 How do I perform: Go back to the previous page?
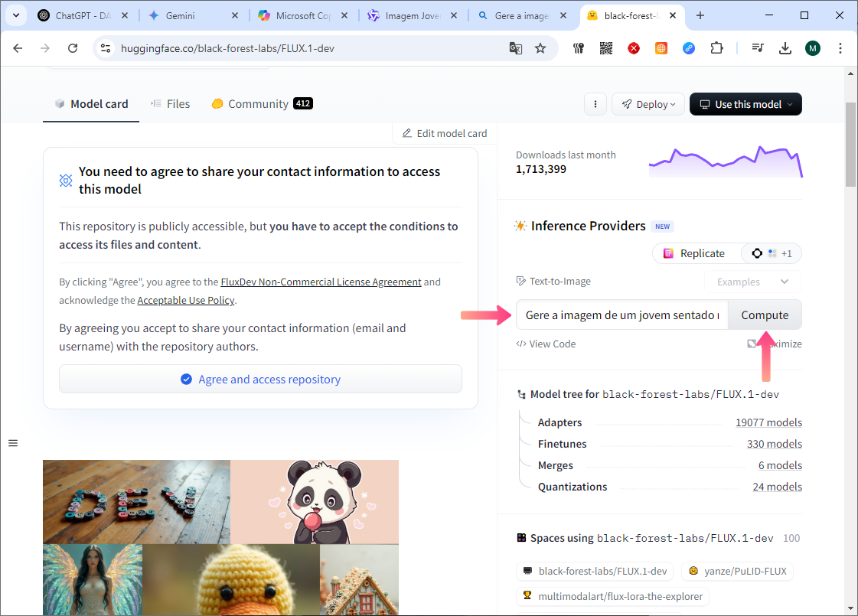[18, 48]
